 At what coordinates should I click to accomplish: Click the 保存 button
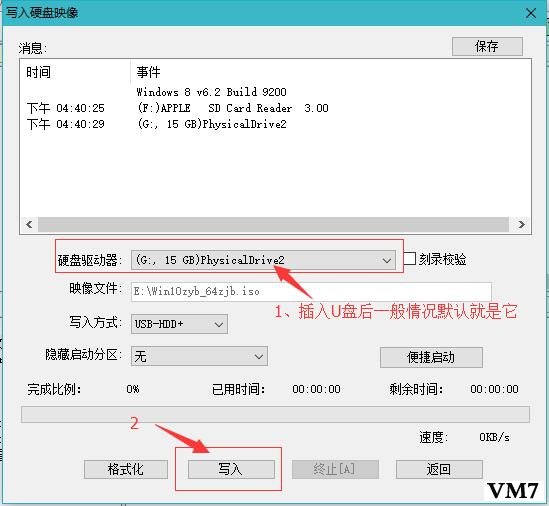click(487, 46)
